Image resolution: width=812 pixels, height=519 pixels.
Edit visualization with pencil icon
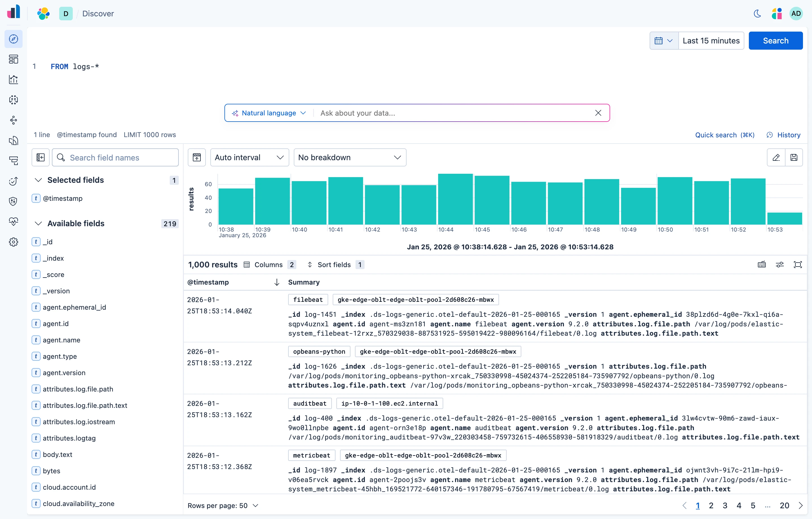(776, 158)
